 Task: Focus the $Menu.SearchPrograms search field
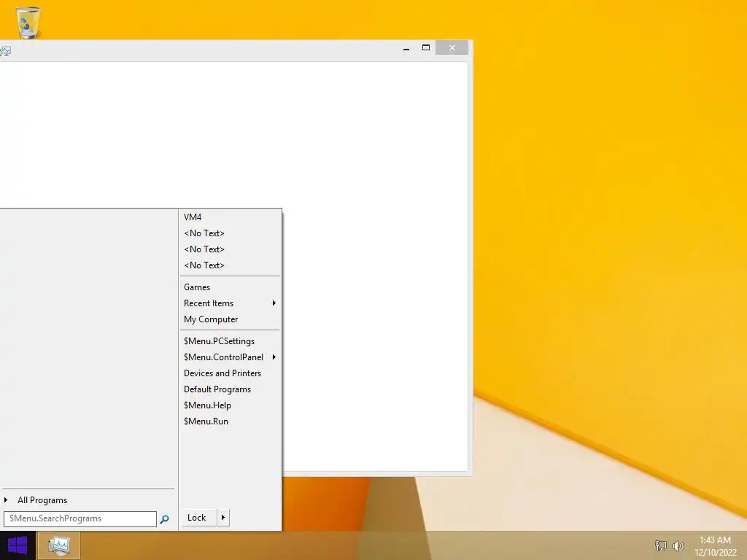pos(80,519)
